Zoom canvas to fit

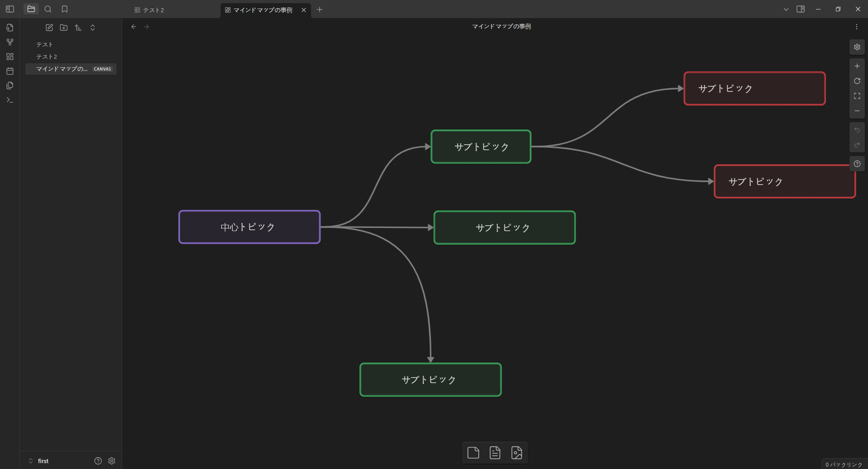857,96
